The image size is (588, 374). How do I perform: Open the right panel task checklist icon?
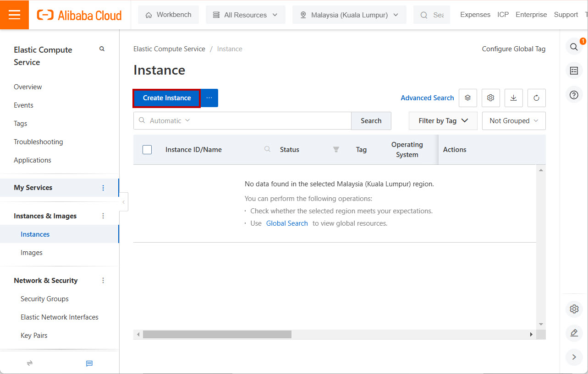point(574,70)
